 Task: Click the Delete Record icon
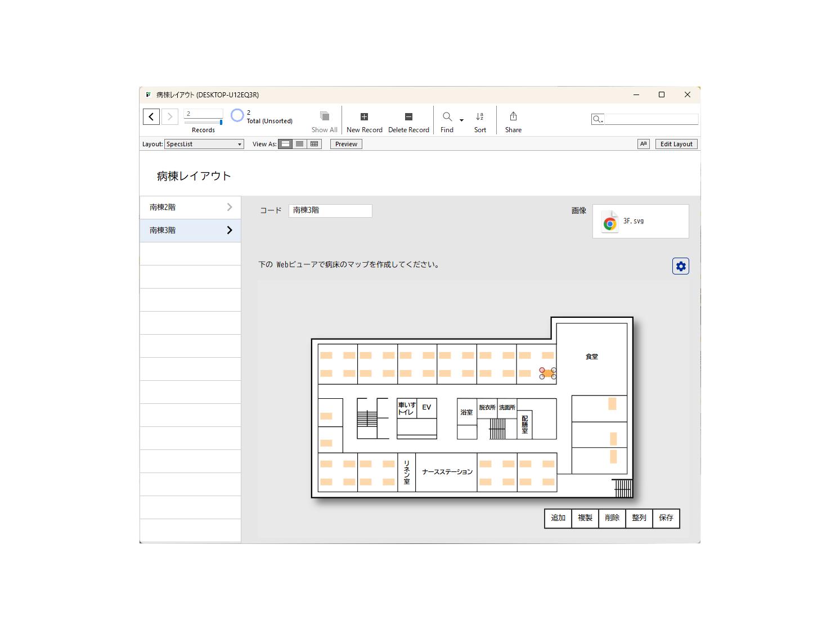coord(408,117)
